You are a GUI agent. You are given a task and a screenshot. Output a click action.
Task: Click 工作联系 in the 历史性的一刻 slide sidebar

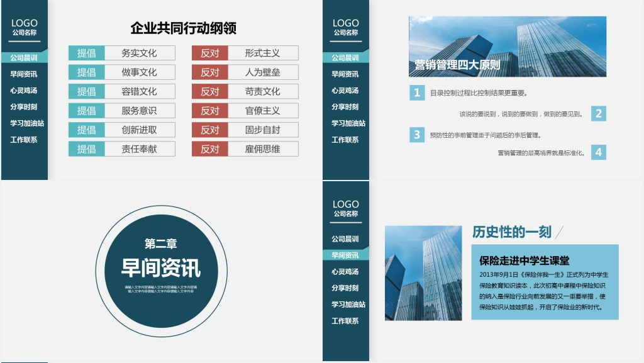coord(345,321)
